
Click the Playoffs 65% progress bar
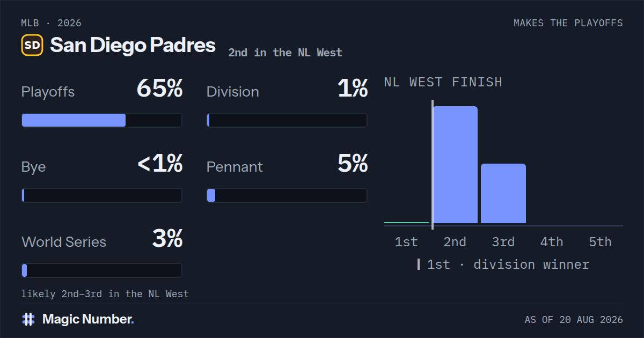(101, 120)
